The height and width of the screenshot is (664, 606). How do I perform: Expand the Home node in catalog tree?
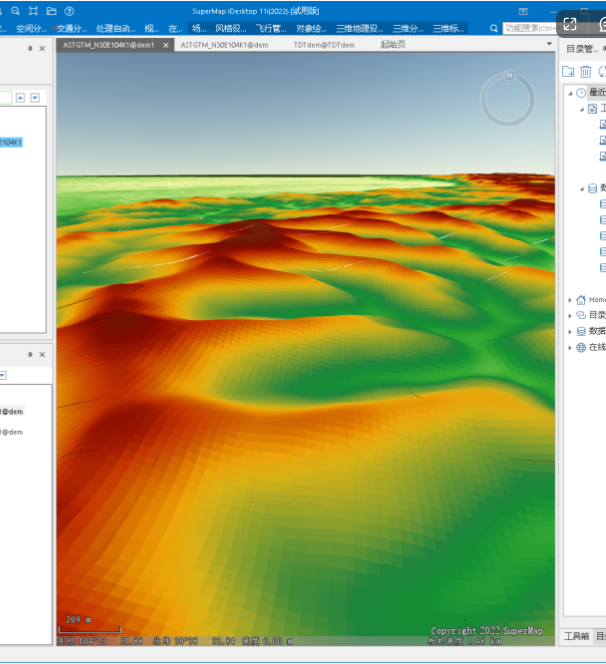coord(570,299)
